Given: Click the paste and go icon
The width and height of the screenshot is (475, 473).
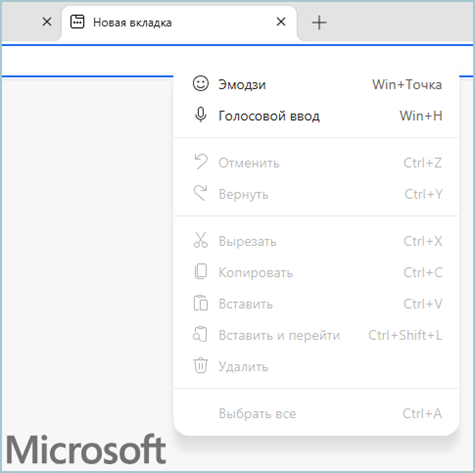Looking at the screenshot, I should (200, 334).
